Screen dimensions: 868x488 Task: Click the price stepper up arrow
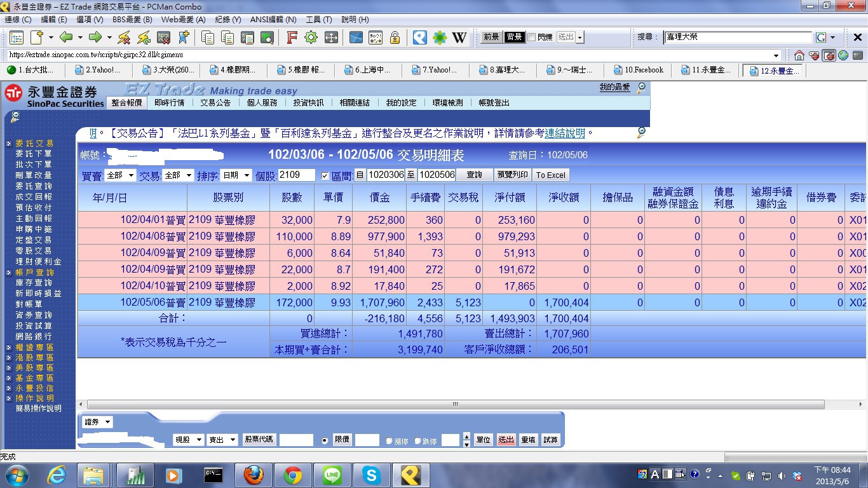(x=467, y=437)
